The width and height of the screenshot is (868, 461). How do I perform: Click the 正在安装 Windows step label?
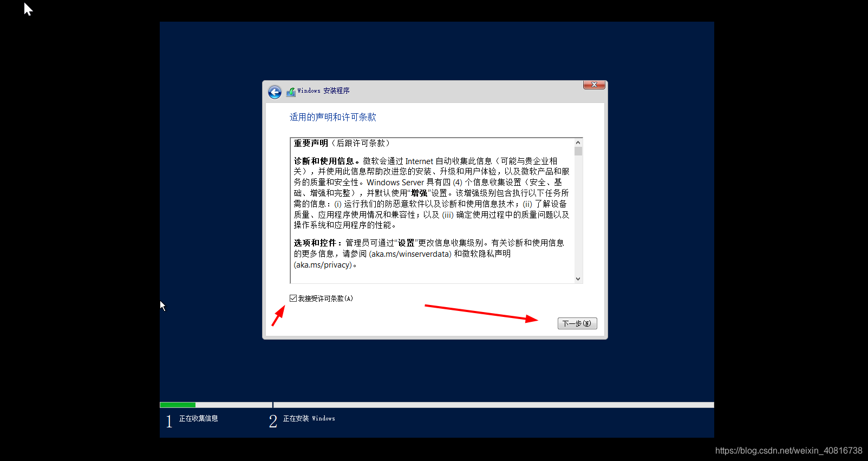[309, 419]
